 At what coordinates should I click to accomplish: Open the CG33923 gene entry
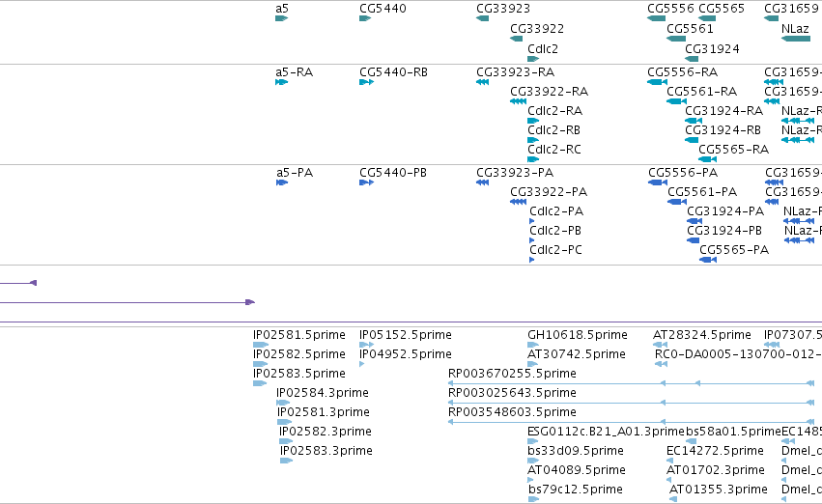[x=503, y=9]
